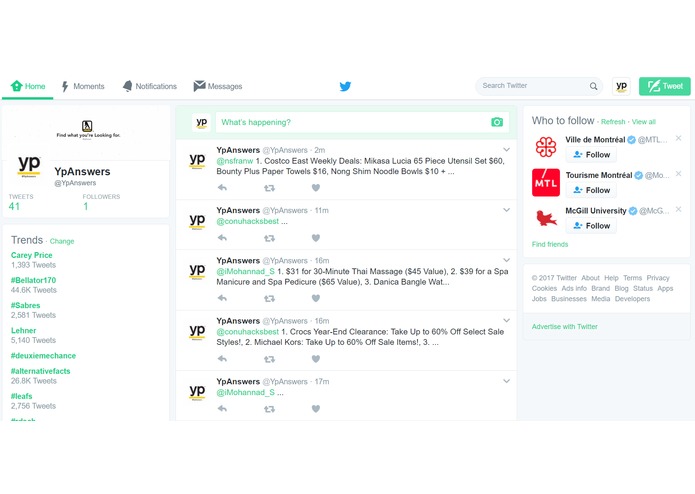This screenshot has height=494, width=695.
Task: Go to the Home tab
Action: coord(28,86)
